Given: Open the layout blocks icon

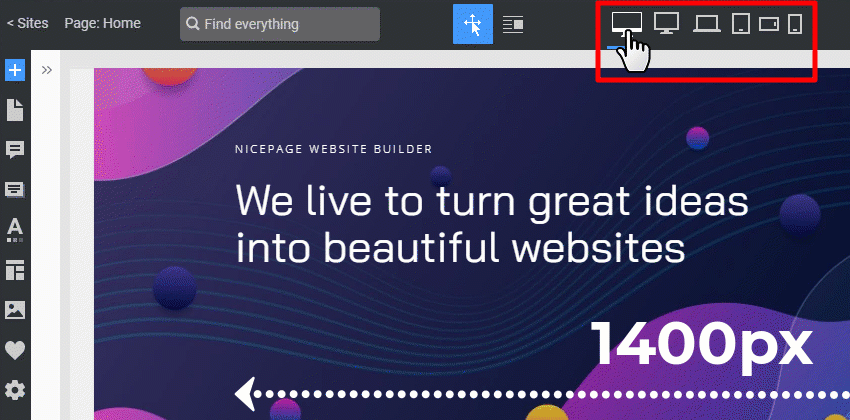Looking at the screenshot, I should point(15,270).
